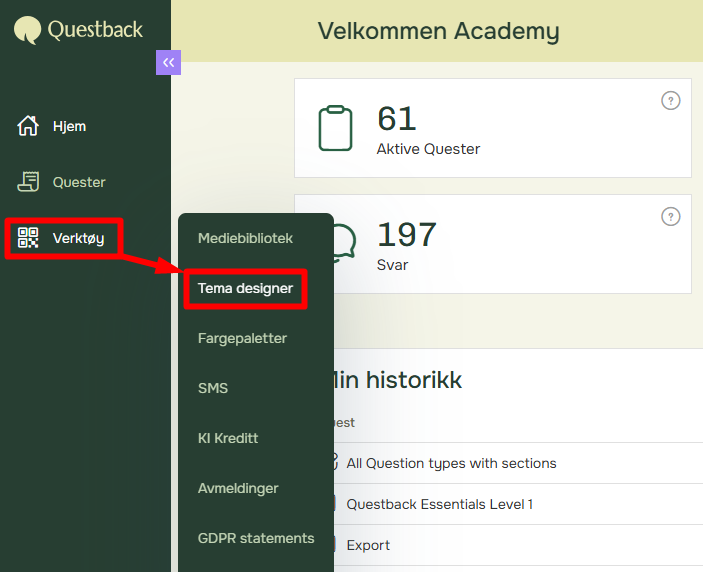Screen dimensions: 703x572
Task: Show help for the Svar card
Action: tap(671, 216)
